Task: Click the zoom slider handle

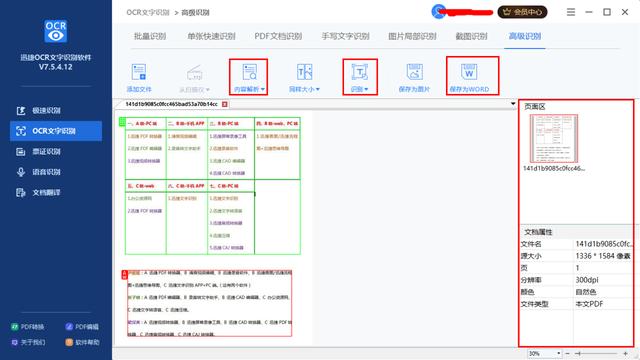Action: (x=578, y=353)
